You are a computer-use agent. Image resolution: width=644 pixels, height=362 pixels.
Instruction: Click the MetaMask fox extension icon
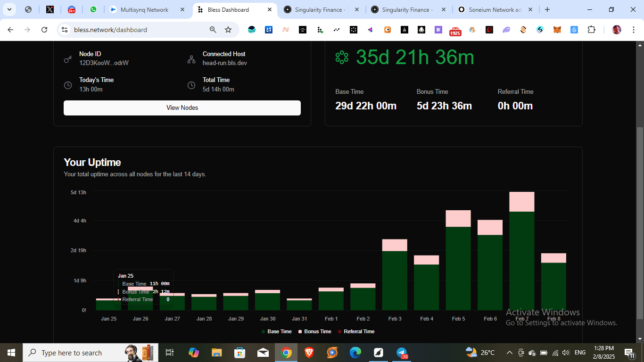point(557,30)
